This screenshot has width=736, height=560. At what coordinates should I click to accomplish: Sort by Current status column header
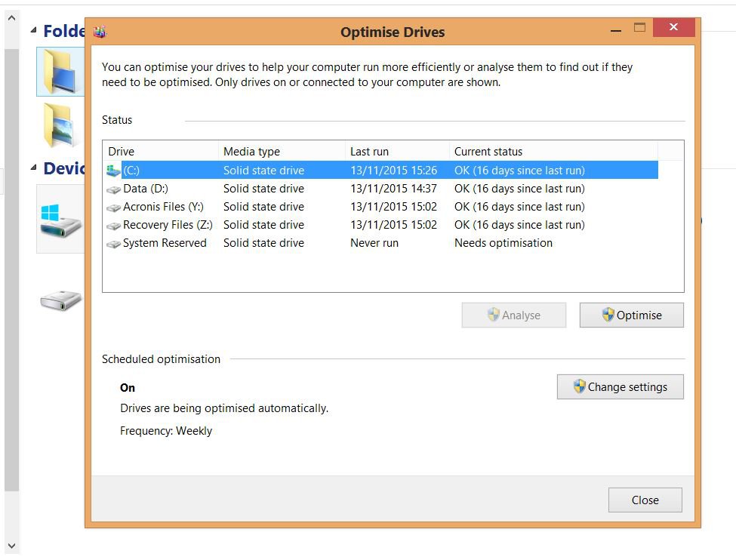(553, 151)
